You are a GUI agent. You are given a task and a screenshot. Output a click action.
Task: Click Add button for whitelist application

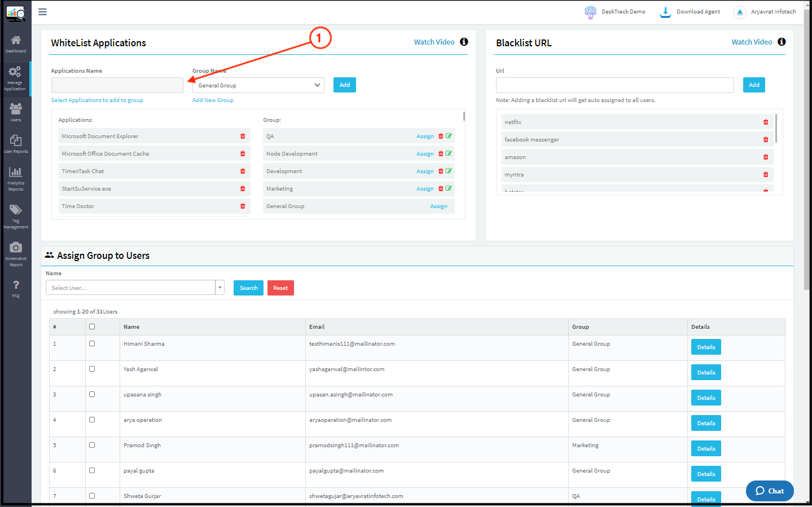pos(345,85)
